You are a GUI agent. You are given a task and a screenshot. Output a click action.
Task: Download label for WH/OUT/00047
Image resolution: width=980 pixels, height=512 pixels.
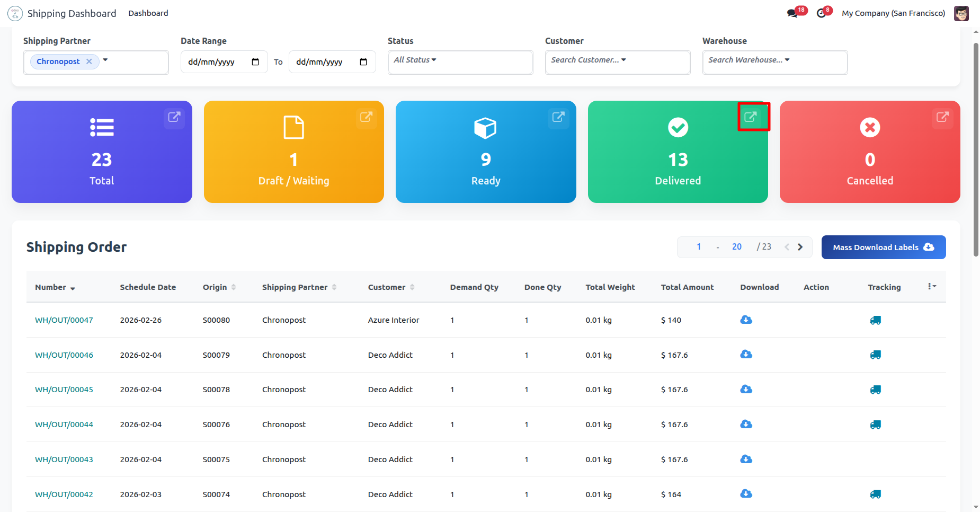(x=746, y=320)
